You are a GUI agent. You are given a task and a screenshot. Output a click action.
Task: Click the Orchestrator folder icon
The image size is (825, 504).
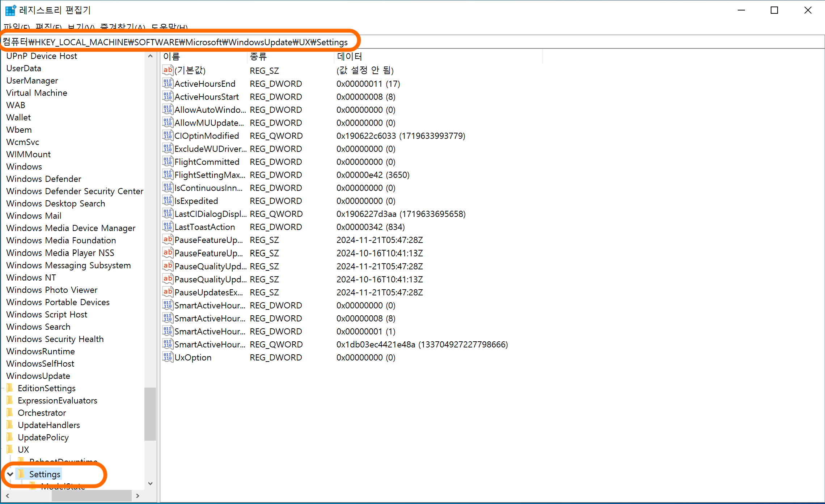click(10, 413)
